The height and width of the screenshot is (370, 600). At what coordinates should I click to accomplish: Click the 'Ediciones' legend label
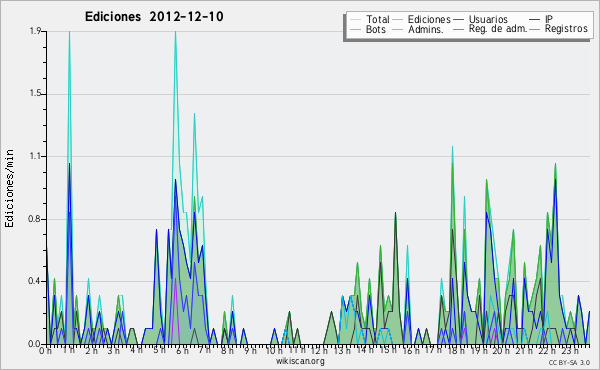(429, 19)
